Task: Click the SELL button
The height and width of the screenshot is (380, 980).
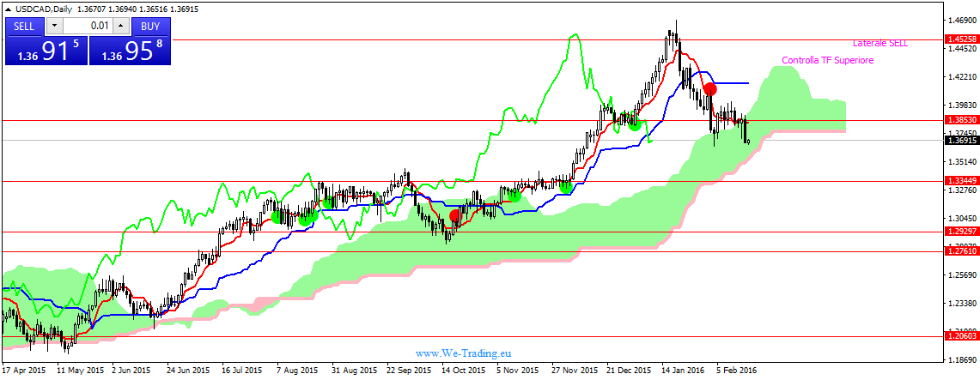Action: point(24,27)
